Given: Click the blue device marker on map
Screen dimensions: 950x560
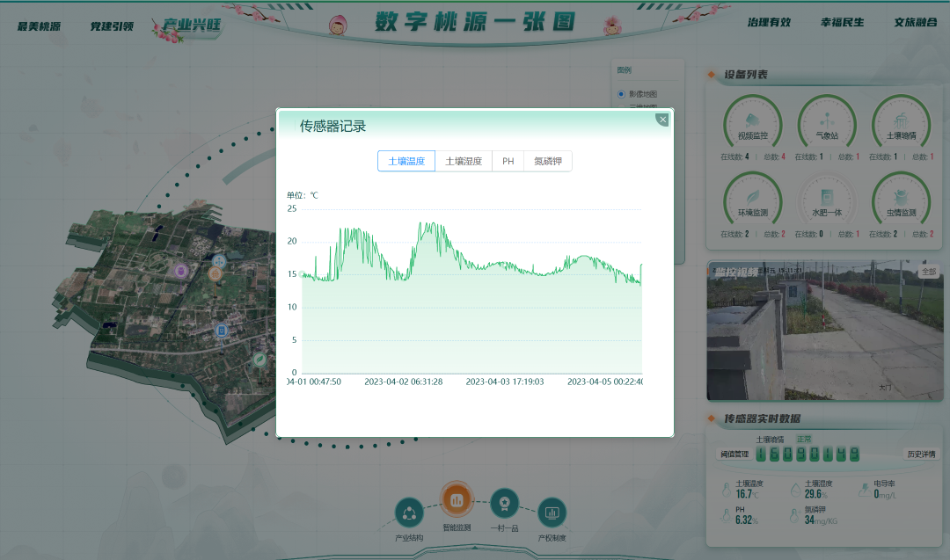Looking at the screenshot, I should pyautogui.click(x=222, y=331).
